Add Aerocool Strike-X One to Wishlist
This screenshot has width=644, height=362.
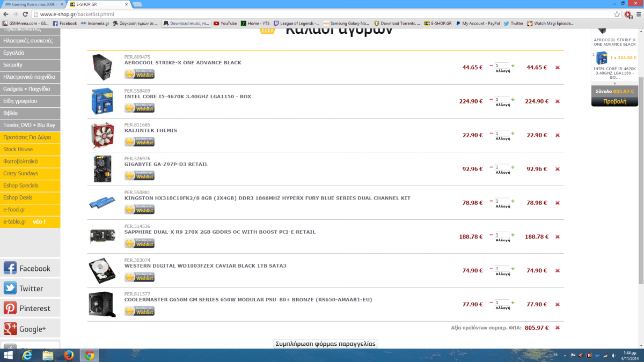(140, 74)
